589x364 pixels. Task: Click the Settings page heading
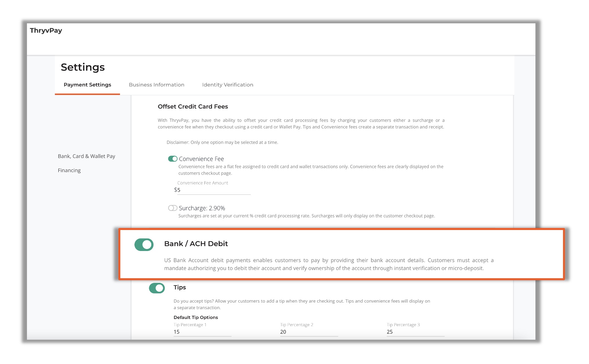coord(83,67)
